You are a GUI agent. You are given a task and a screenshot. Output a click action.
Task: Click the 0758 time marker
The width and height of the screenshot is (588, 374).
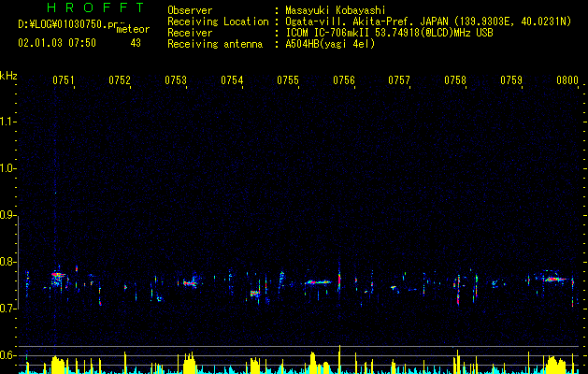[x=455, y=80]
